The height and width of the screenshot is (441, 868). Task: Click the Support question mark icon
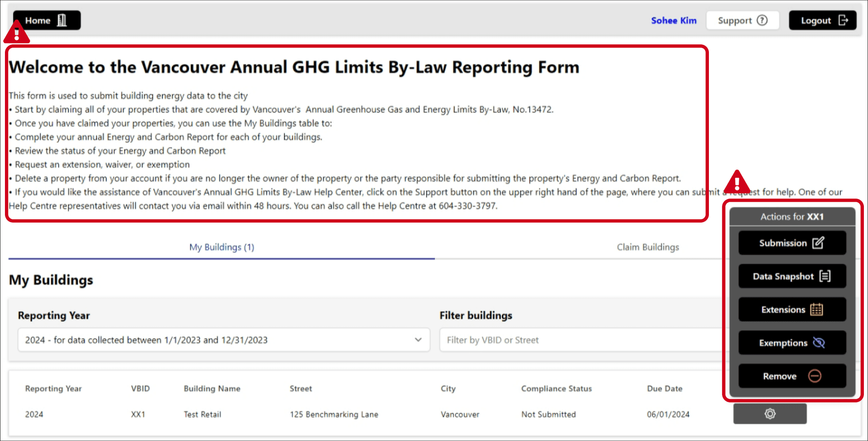tap(762, 20)
